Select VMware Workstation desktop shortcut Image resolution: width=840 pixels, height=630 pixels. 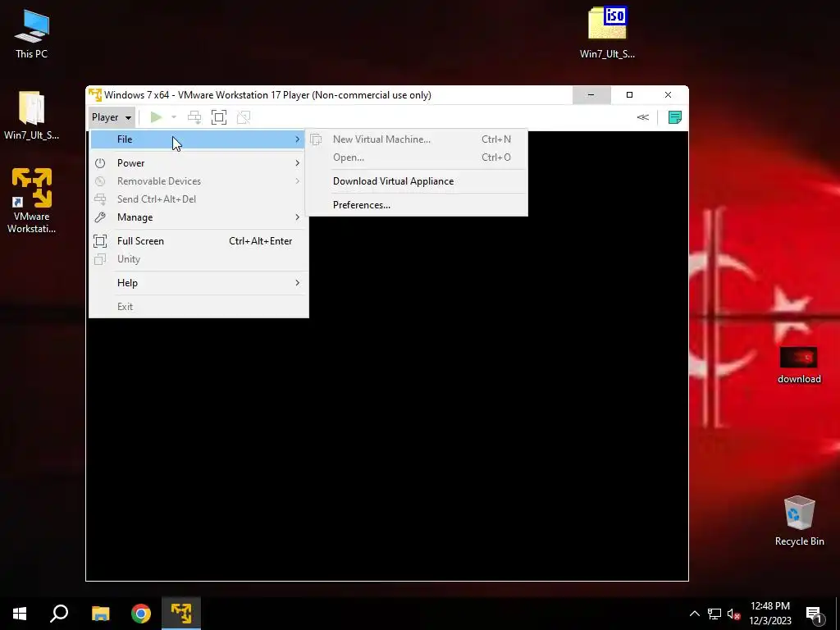click(x=32, y=201)
